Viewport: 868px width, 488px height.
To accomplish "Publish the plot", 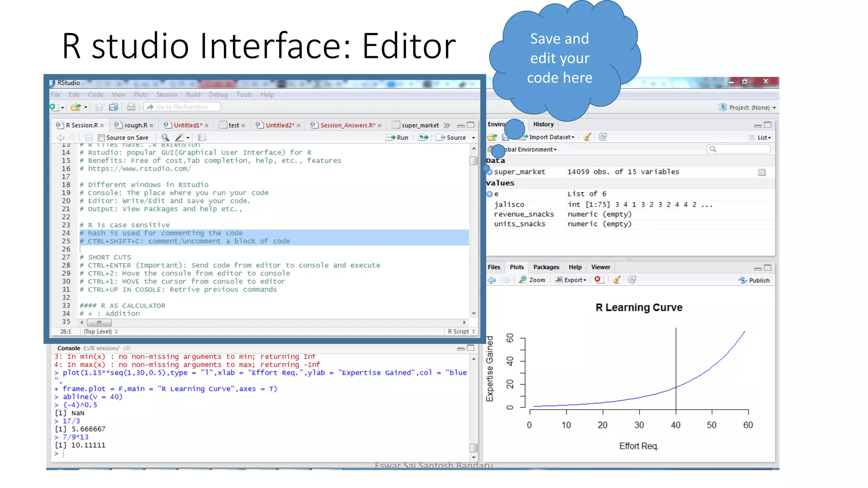I will (754, 280).
